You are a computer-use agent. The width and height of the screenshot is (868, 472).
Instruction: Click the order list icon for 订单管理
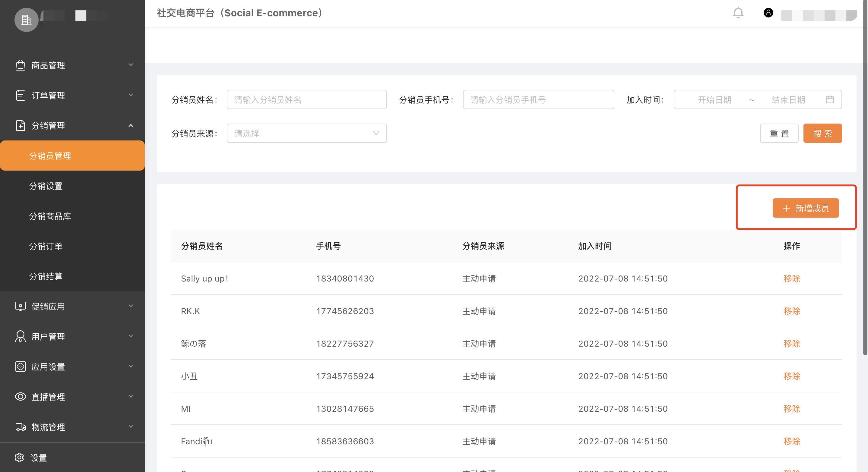click(21, 95)
